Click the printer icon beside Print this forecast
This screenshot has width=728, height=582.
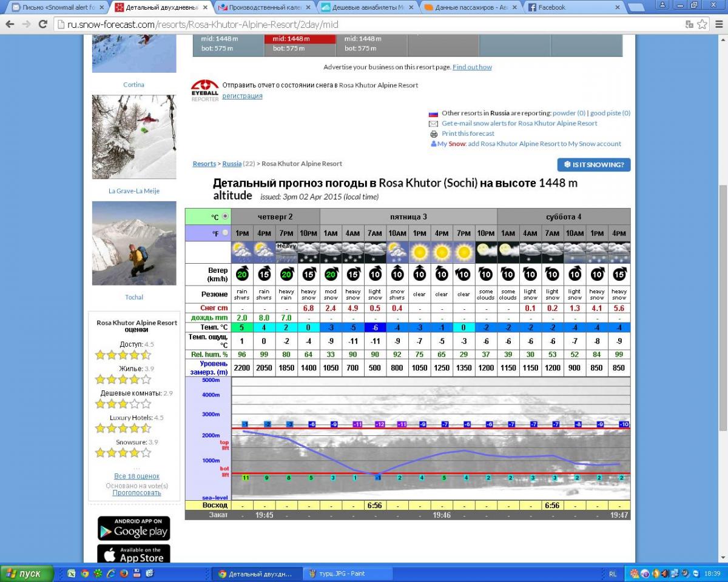pos(434,134)
